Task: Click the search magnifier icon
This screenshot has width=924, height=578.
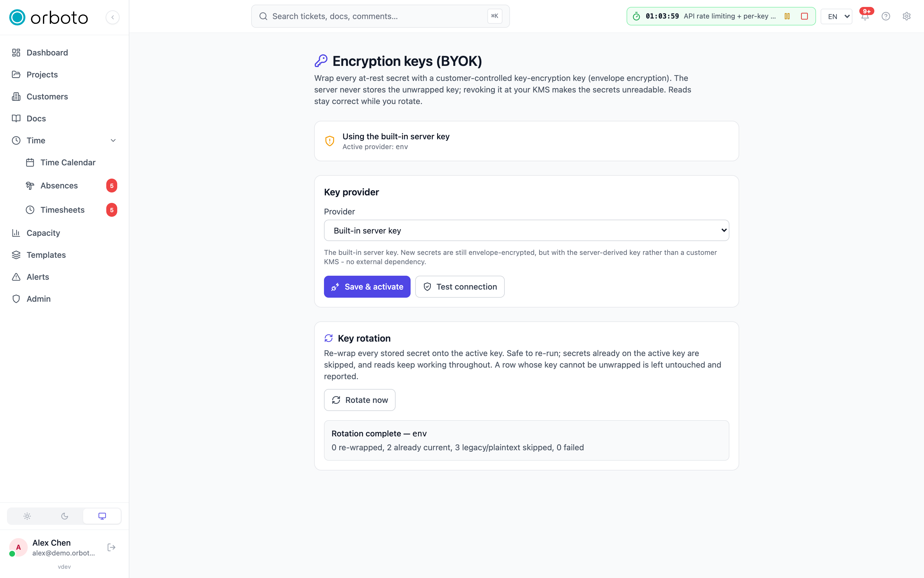Action: (263, 16)
